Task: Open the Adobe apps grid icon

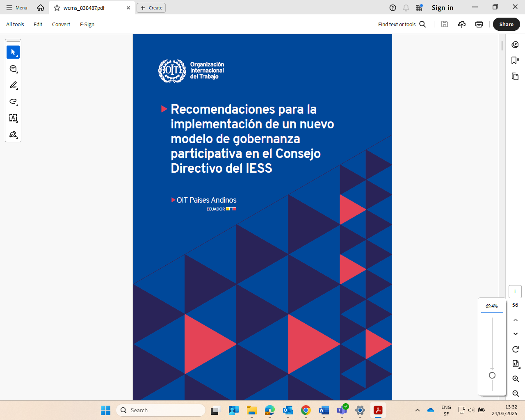Action: [x=419, y=8]
